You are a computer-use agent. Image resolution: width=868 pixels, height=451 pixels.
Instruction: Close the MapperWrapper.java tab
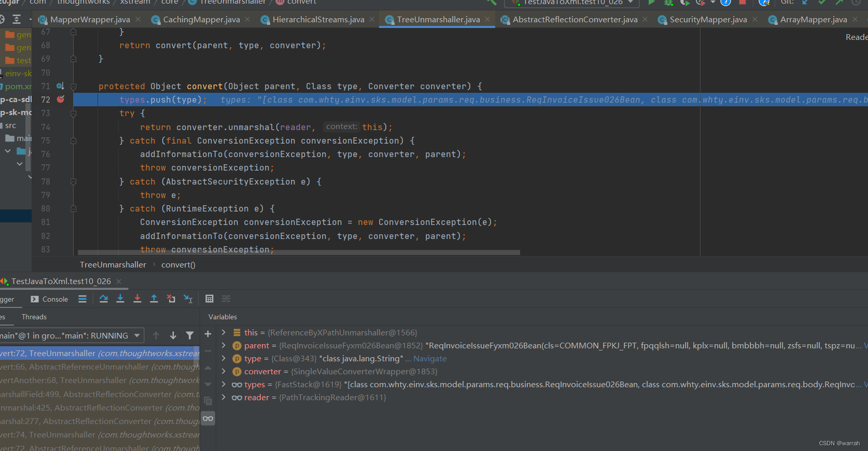point(138,19)
